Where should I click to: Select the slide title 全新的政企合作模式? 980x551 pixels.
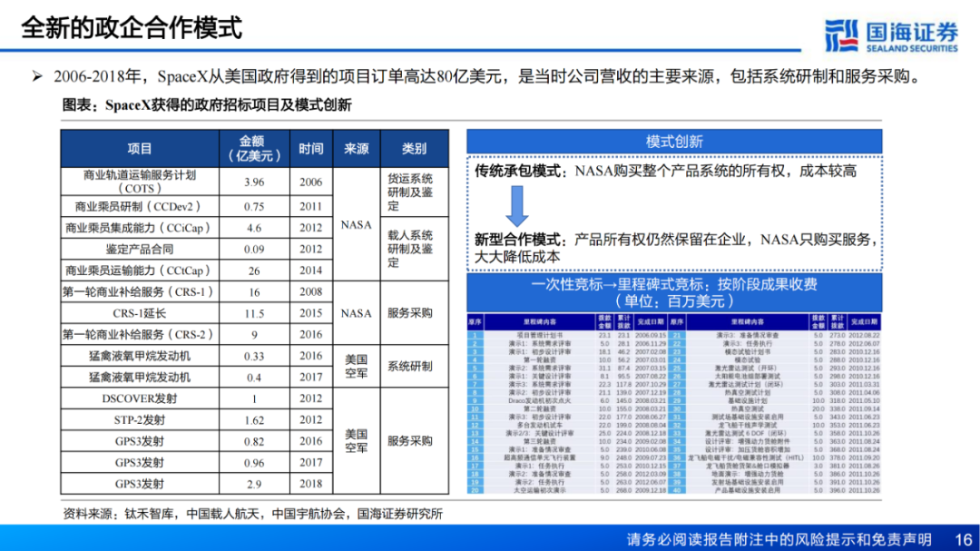[x=132, y=28]
